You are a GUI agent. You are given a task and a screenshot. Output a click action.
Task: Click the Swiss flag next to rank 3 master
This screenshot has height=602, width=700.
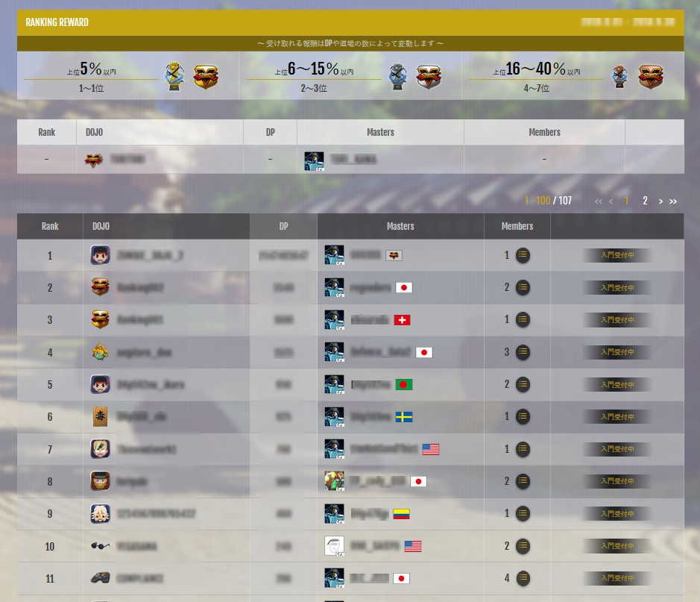(x=402, y=320)
